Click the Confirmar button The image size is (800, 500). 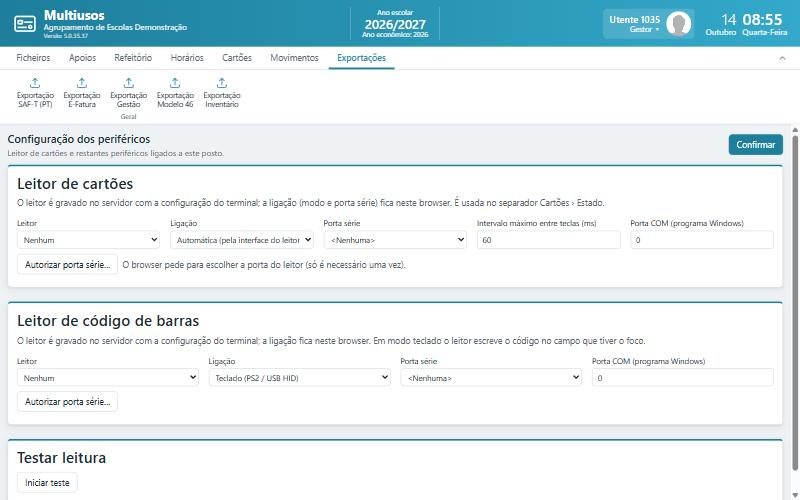[x=755, y=144]
